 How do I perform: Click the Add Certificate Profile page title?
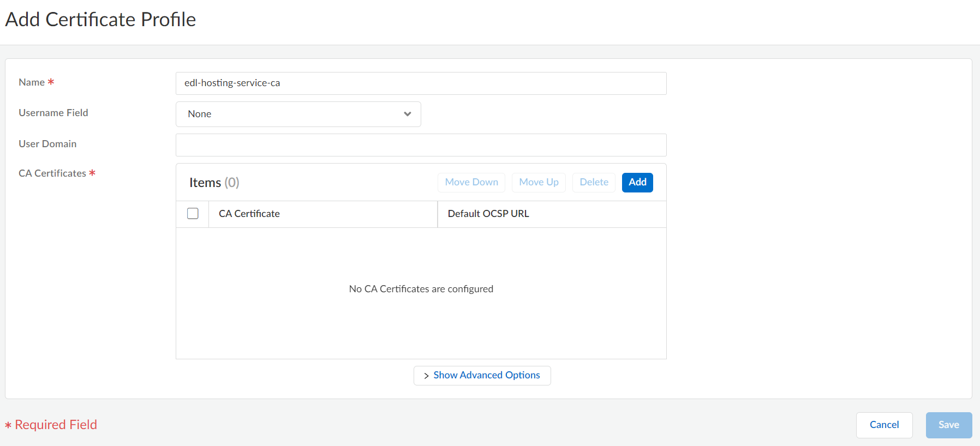tap(100, 20)
